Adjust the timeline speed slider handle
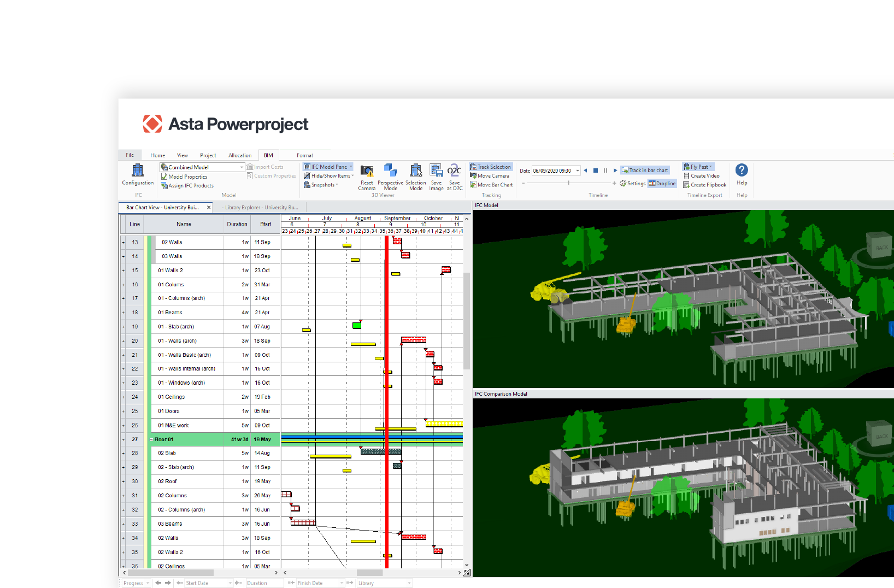 (x=568, y=183)
